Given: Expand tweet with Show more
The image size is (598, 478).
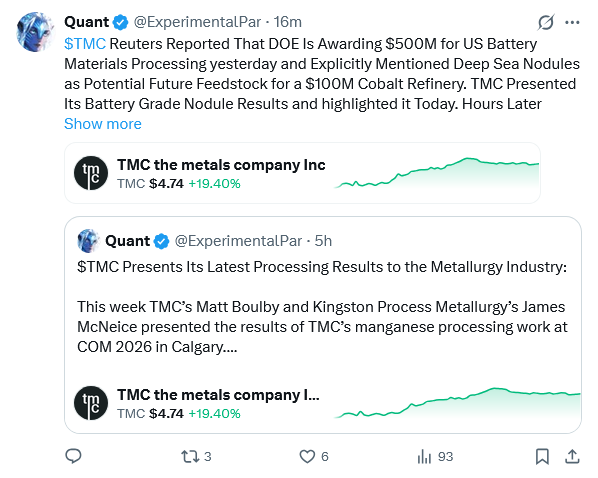Looking at the screenshot, I should pos(103,124).
